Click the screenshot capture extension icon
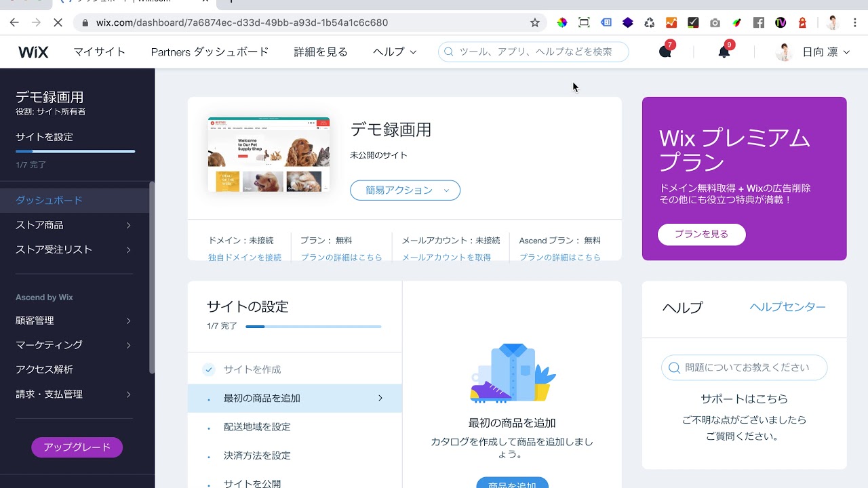This screenshot has width=868, height=488. click(x=584, y=22)
